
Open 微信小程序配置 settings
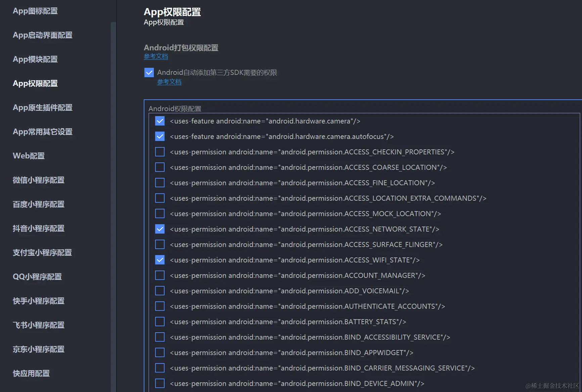tap(38, 180)
